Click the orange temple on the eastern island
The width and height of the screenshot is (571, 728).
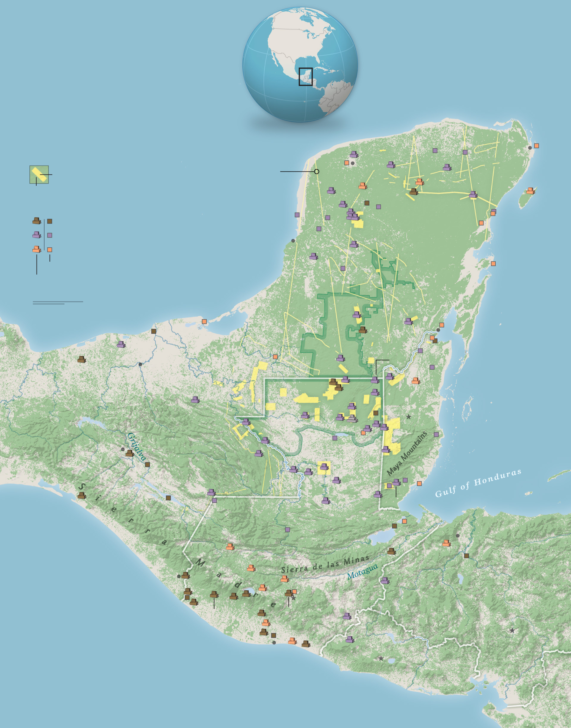pyautogui.click(x=530, y=191)
